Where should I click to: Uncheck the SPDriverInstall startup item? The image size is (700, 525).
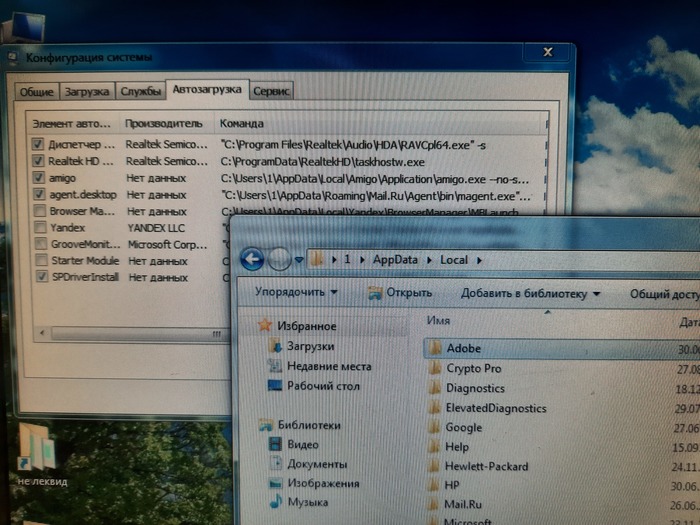click(42, 277)
